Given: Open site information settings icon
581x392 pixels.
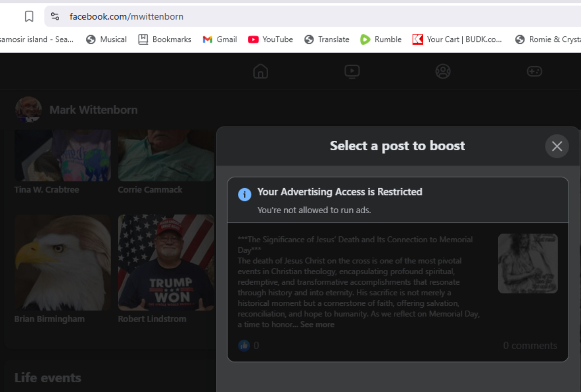Looking at the screenshot, I should (55, 16).
